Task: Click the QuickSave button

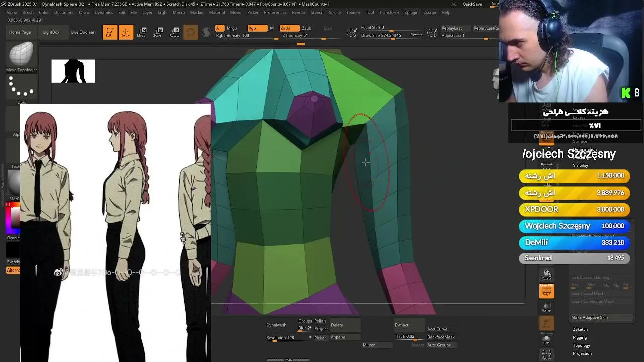Action: click(x=472, y=4)
